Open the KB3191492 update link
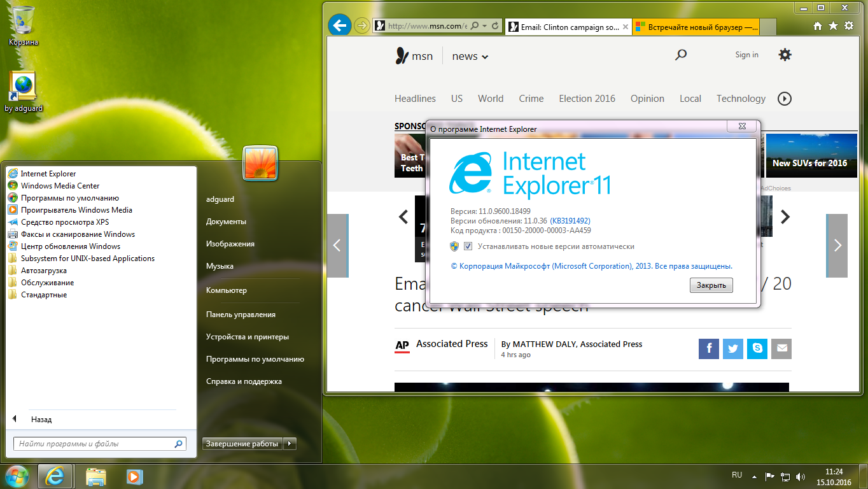Screen dimensions: 868x489 [x=570, y=221]
